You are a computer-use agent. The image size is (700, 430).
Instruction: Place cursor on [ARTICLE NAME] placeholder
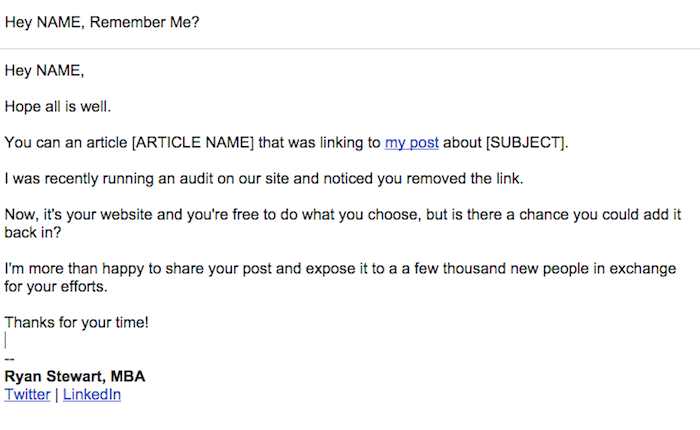point(192,142)
